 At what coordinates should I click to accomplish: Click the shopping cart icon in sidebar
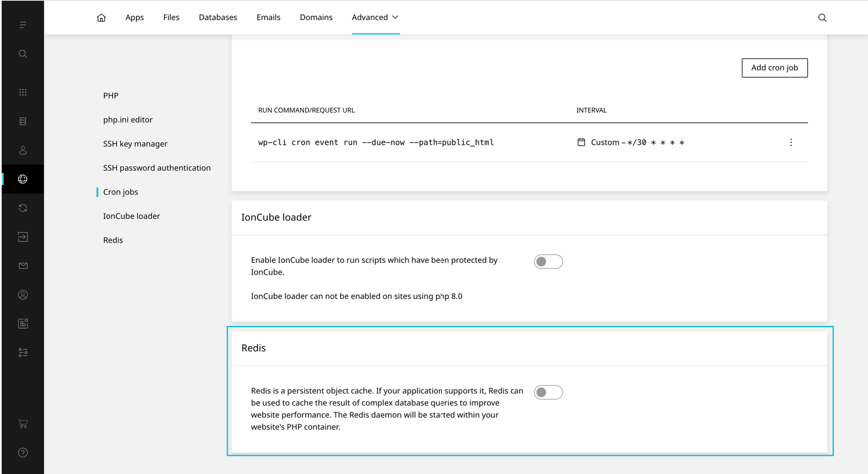pos(23,424)
